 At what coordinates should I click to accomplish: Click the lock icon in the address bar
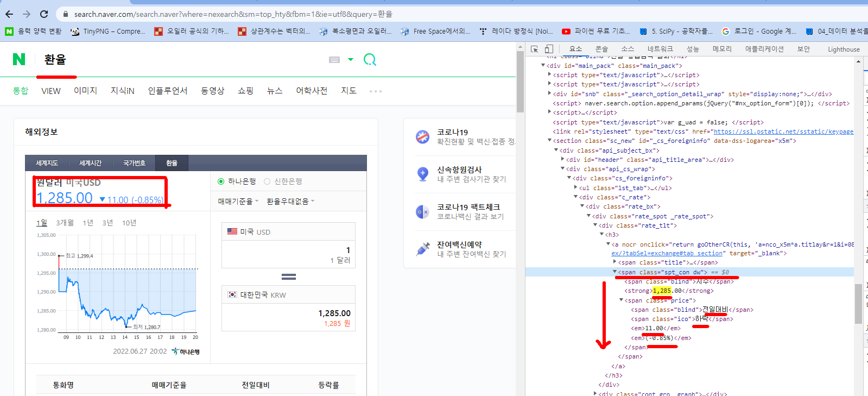[x=65, y=14]
